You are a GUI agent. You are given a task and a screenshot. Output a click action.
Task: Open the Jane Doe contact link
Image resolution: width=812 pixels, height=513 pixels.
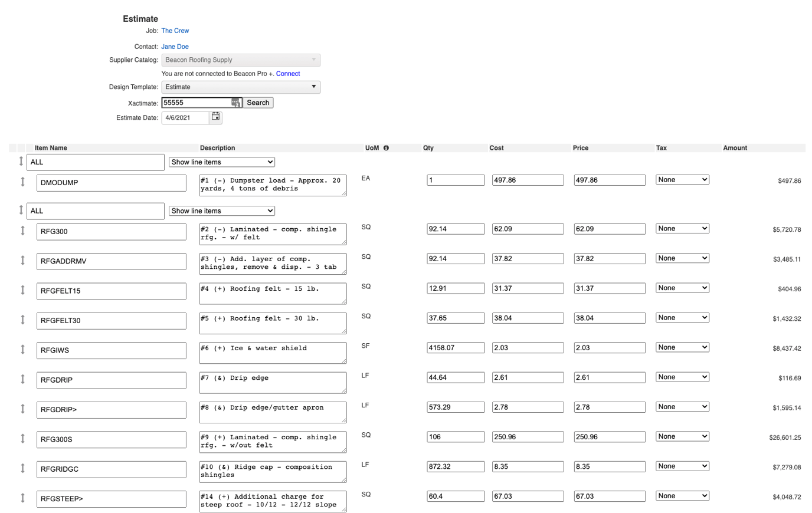coord(175,46)
